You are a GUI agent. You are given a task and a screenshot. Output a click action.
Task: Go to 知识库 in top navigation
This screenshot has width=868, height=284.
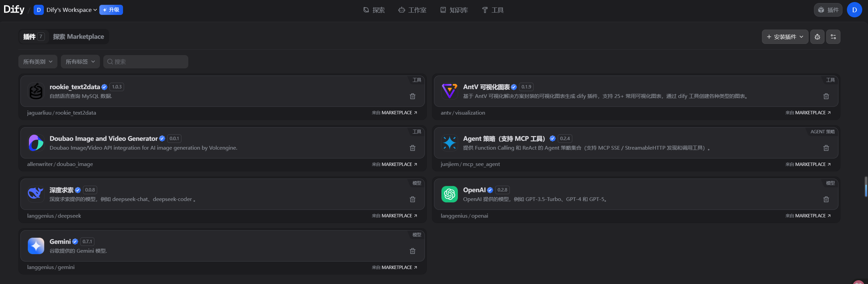454,10
